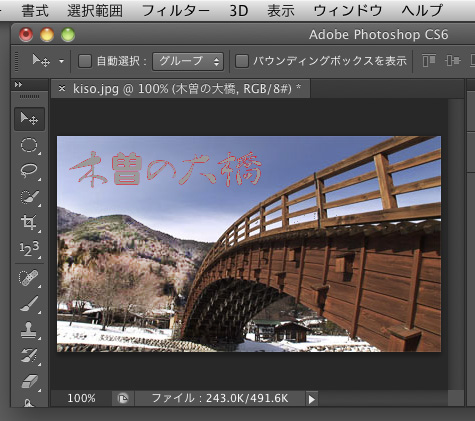
Task: Select the Quick Selection tool
Action: click(29, 197)
